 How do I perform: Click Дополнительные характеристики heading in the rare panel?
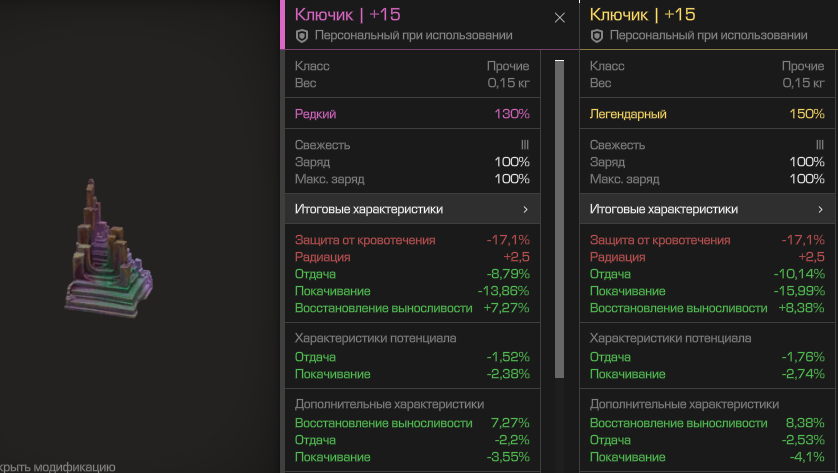click(389, 405)
